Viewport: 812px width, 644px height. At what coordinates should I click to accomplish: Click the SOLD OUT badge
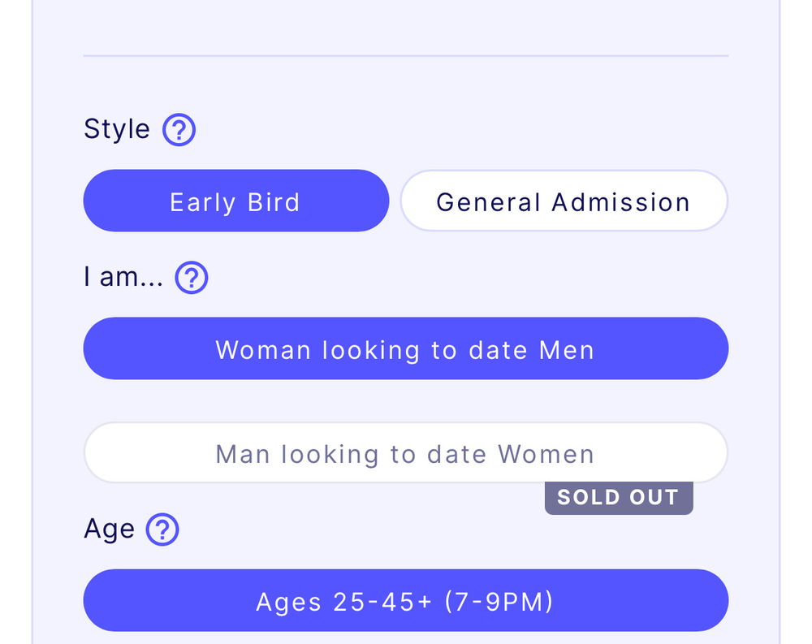[619, 497]
